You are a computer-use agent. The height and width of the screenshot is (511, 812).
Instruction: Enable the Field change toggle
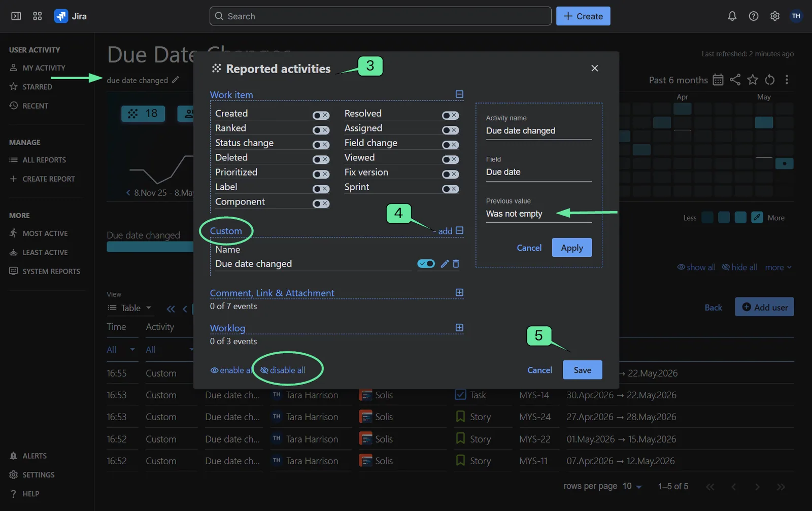pos(450,145)
